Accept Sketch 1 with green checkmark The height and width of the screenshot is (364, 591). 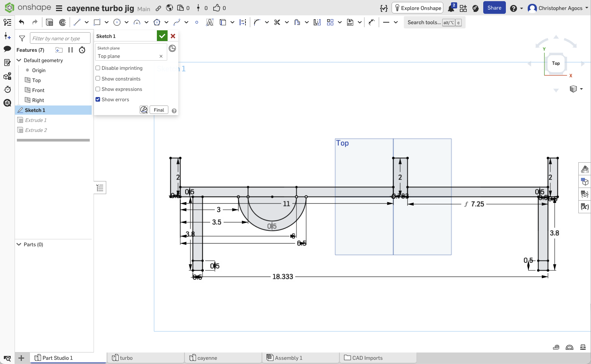(162, 36)
